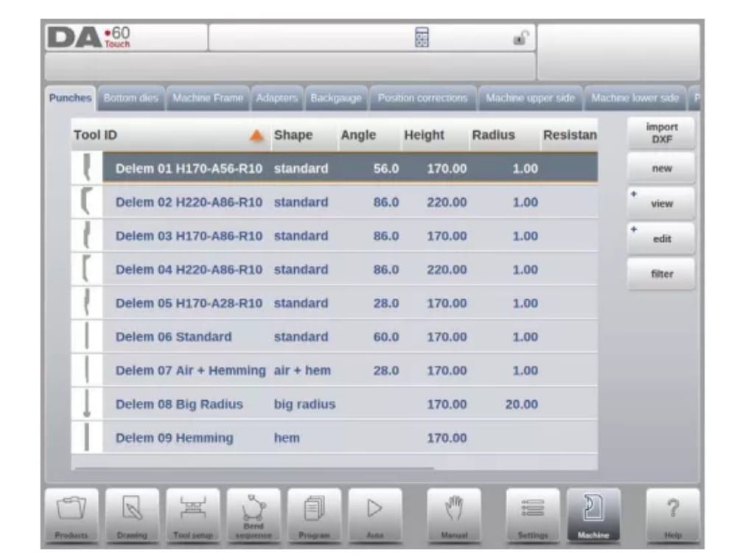The image size is (737, 560).
Task: Select the Machine navigation button
Action: (x=593, y=515)
